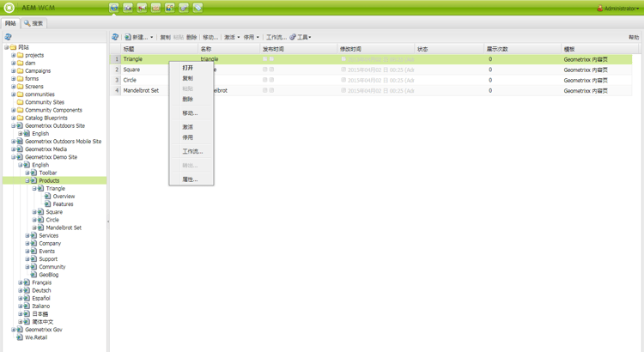644x352 pixels.
Task: Expand the Geometrixx Media node
Action: pyautogui.click(x=13, y=149)
